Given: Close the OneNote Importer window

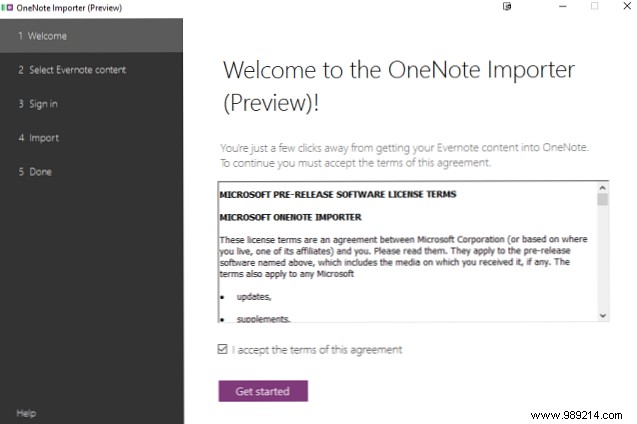Looking at the screenshot, I should click(x=627, y=6).
